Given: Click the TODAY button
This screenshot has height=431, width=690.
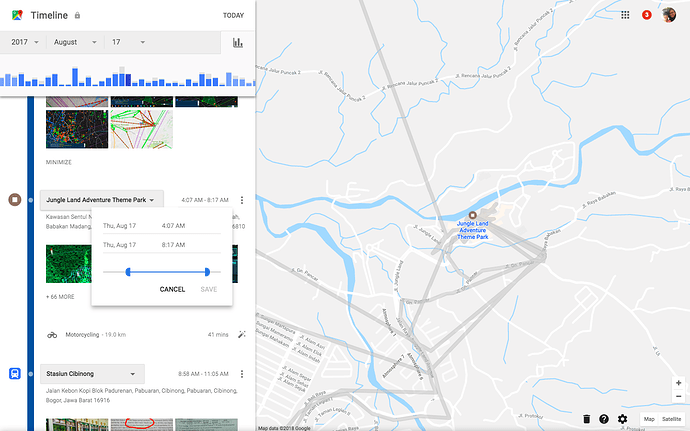Looking at the screenshot, I should 233,16.
